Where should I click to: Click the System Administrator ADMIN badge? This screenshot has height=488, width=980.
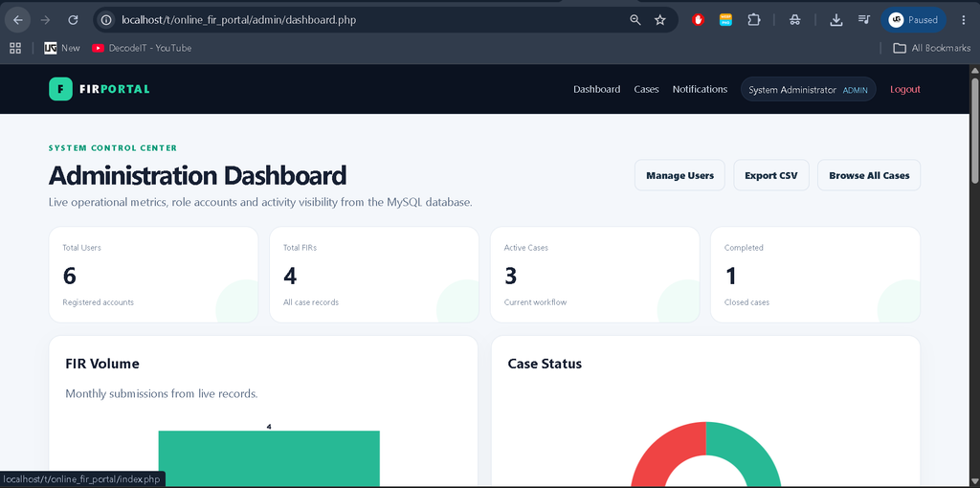[x=808, y=89]
